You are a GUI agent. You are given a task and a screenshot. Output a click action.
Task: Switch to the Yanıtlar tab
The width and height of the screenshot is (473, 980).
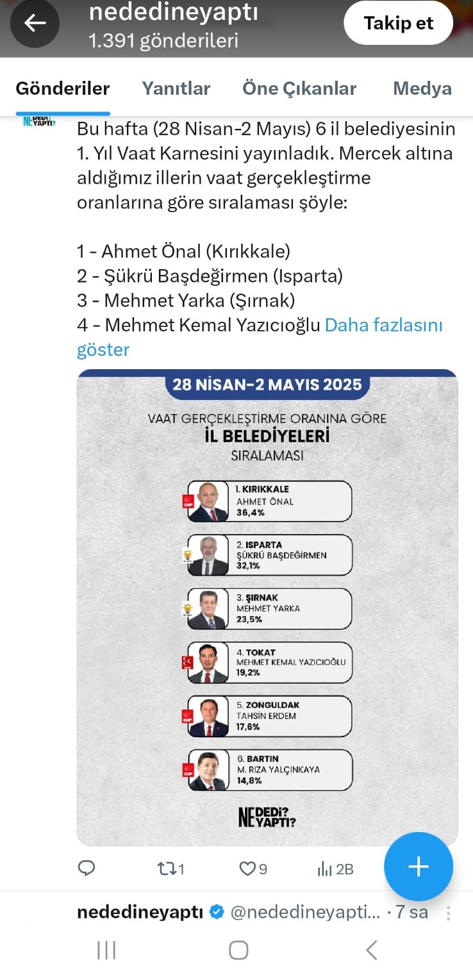pyautogui.click(x=176, y=88)
